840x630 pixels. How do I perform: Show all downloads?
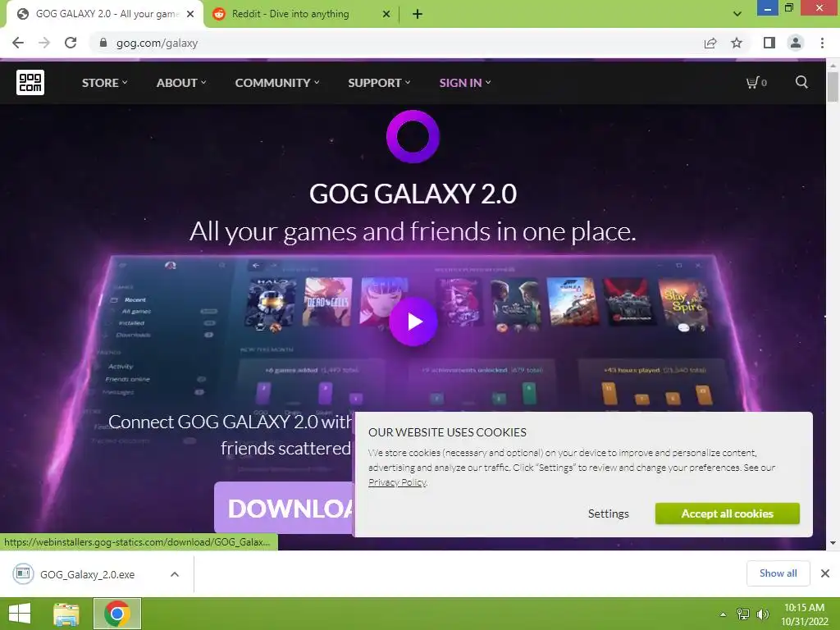click(778, 573)
